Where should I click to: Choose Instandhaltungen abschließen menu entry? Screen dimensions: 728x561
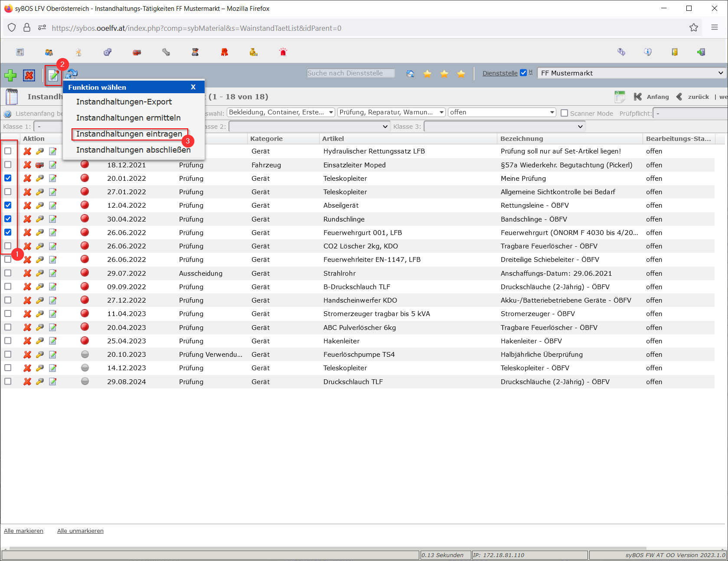pyautogui.click(x=134, y=150)
